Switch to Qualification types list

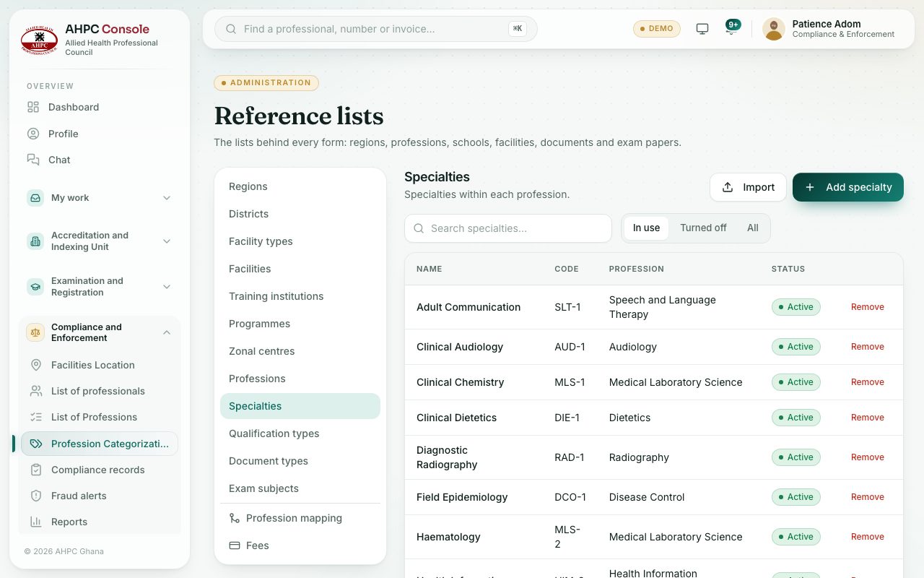coord(300,433)
